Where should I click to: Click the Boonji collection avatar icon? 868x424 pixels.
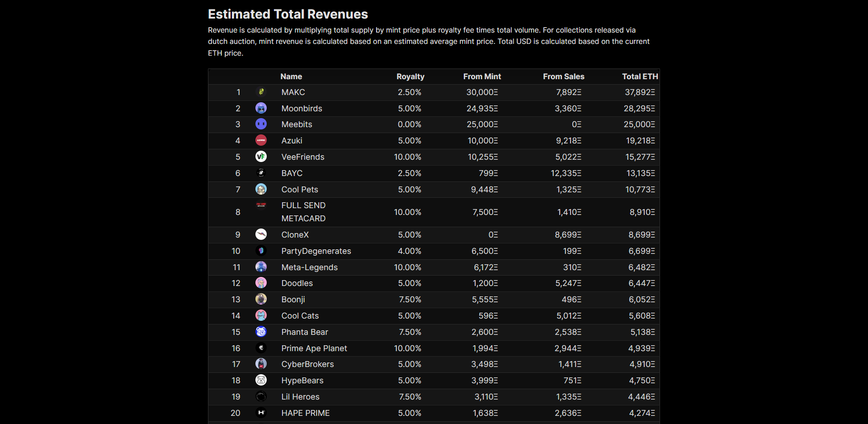click(x=261, y=299)
